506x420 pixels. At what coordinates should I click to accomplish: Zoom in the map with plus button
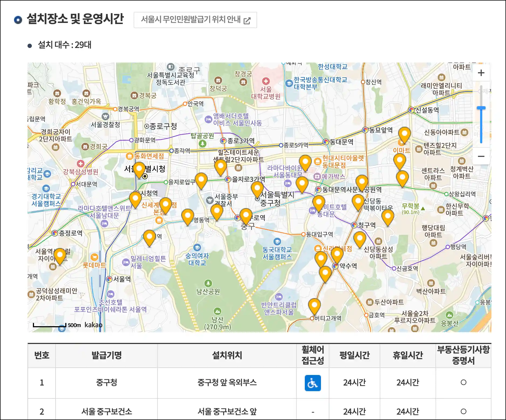click(x=481, y=73)
